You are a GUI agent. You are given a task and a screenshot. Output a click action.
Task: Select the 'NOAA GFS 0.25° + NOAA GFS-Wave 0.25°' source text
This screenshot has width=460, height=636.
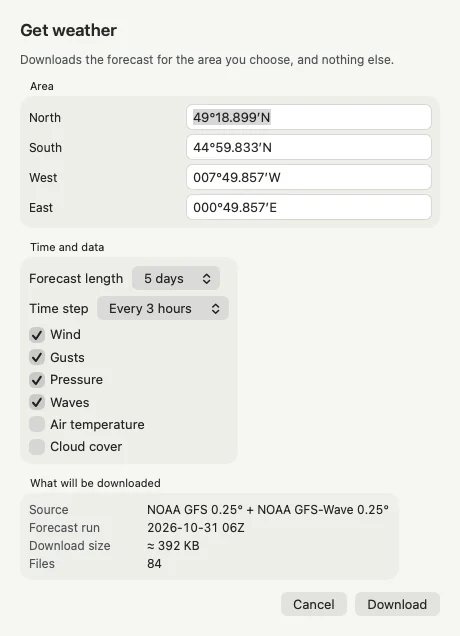268,509
